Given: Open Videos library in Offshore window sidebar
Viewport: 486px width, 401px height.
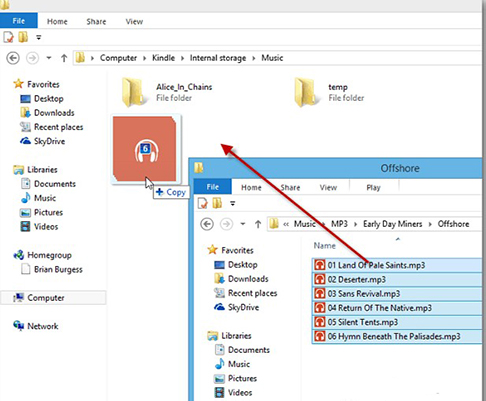Looking at the screenshot, I should pyautogui.click(x=233, y=393).
